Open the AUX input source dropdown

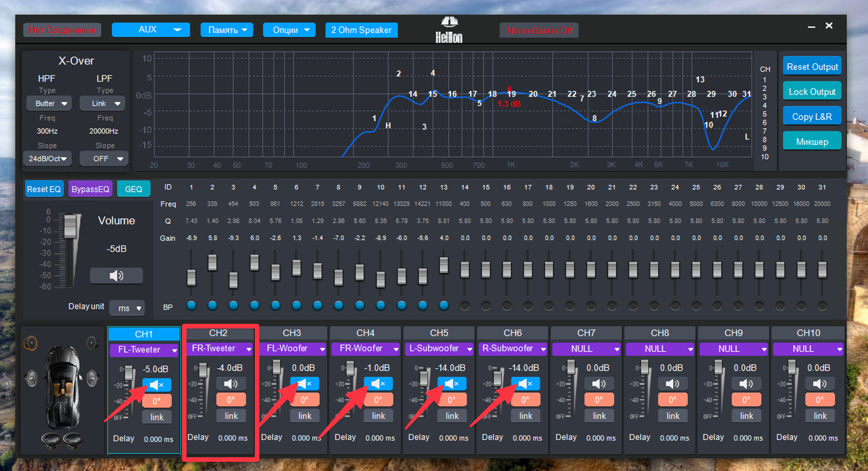pyautogui.click(x=151, y=30)
